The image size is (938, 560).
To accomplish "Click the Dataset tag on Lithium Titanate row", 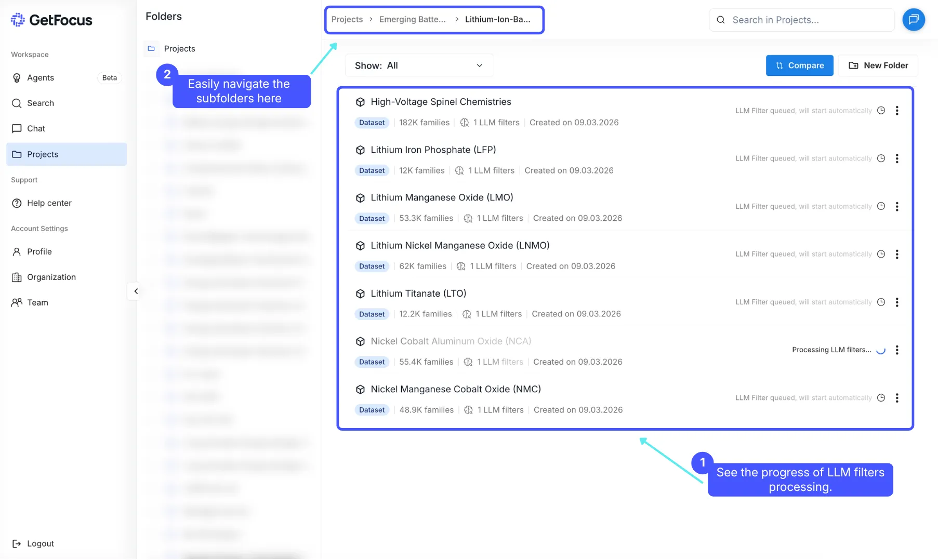I will [x=372, y=314].
